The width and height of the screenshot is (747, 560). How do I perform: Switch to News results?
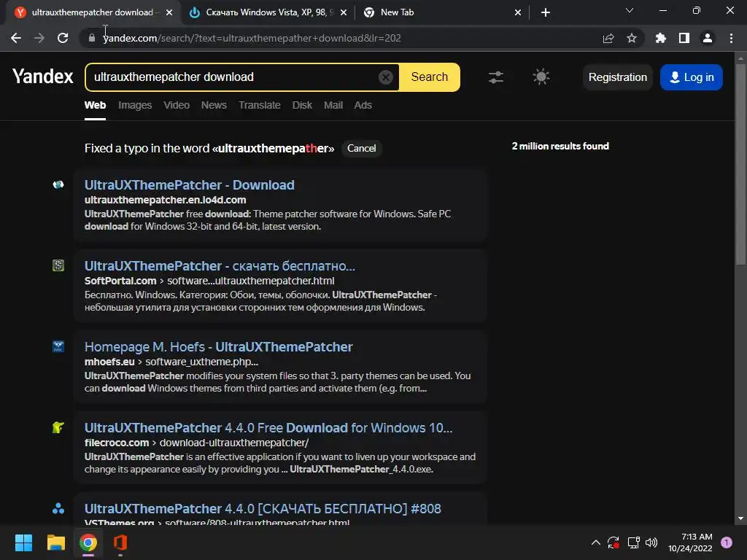(214, 105)
